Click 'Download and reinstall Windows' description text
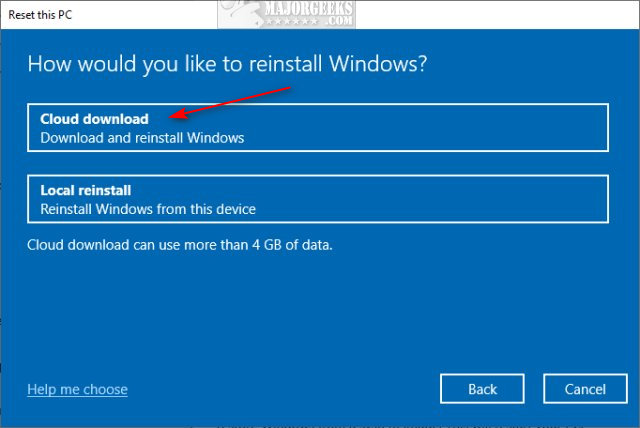This screenshot has width=640, height=428. (x=142, y=138)
